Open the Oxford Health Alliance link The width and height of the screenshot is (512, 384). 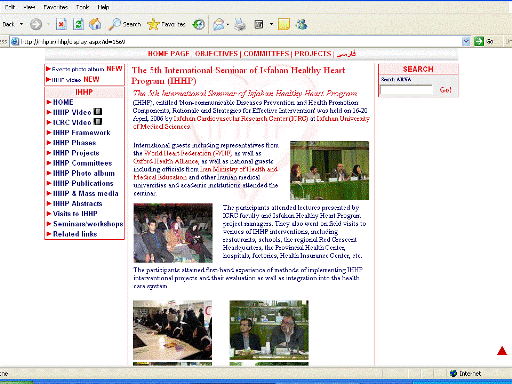[x=166, y=161]
